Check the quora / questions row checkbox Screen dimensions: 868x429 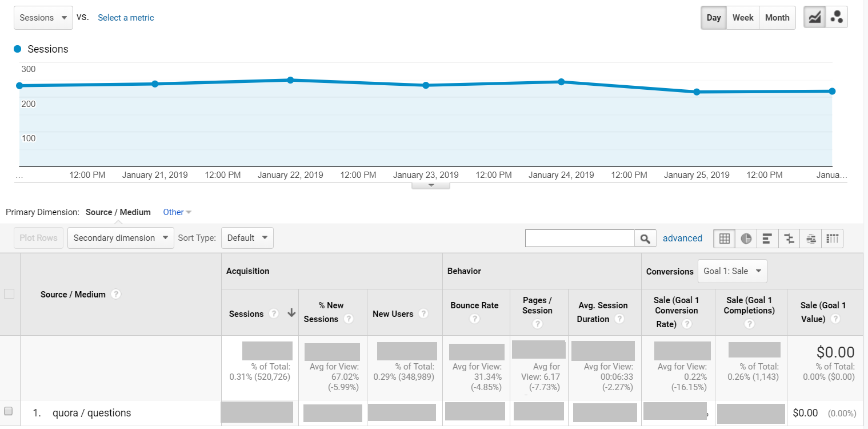[8, 411]
